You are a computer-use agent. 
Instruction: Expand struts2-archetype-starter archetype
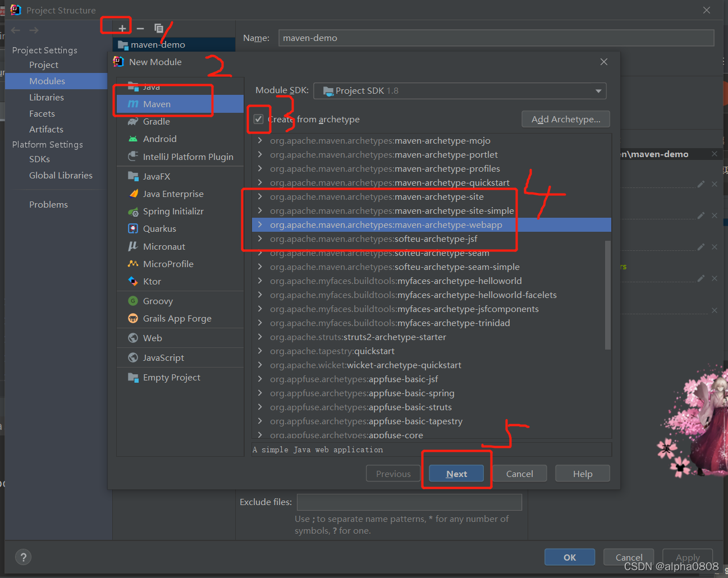[x=260, y=337]
